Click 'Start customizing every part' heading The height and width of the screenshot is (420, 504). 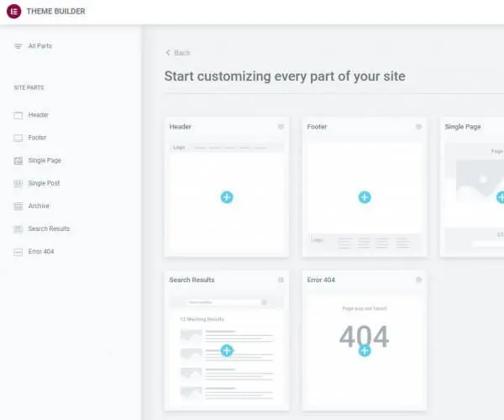tap(285, 76)
